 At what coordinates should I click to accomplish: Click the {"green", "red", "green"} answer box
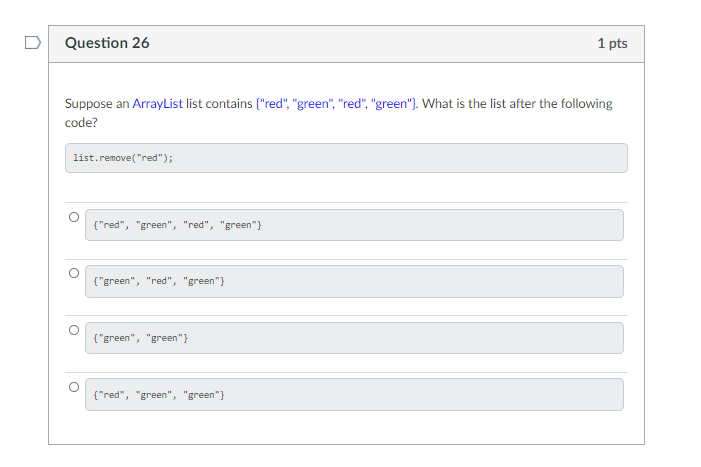tap(354, 282)
